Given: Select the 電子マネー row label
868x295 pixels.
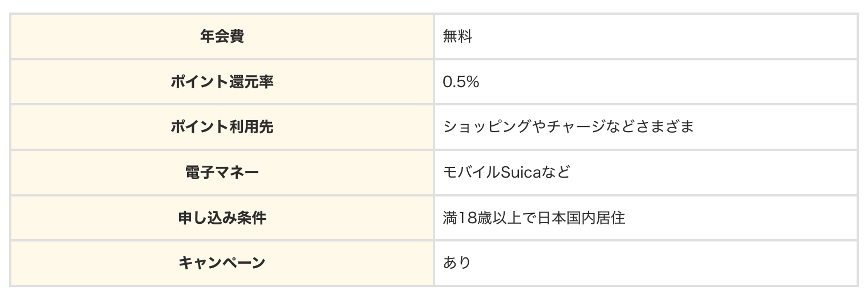Looking at the screenshot, I should pyautogui.click(x=222, y=172).
